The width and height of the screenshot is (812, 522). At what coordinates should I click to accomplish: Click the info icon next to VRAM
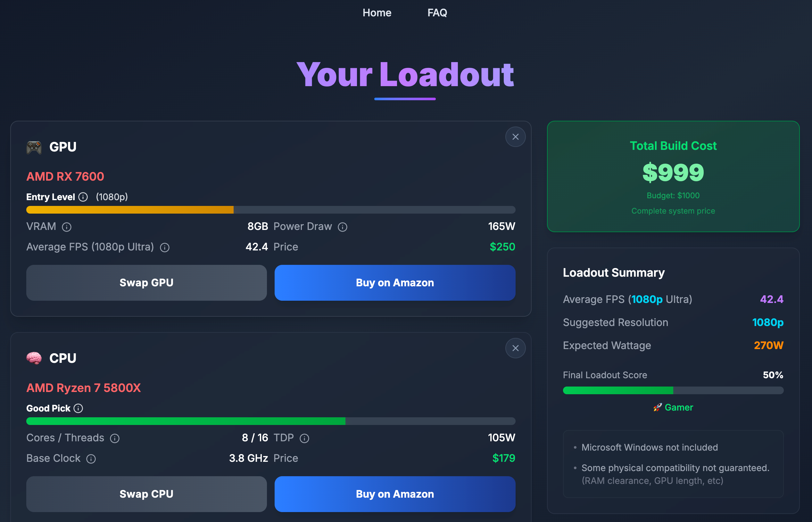pyautogui.click(x=66, y=227)
